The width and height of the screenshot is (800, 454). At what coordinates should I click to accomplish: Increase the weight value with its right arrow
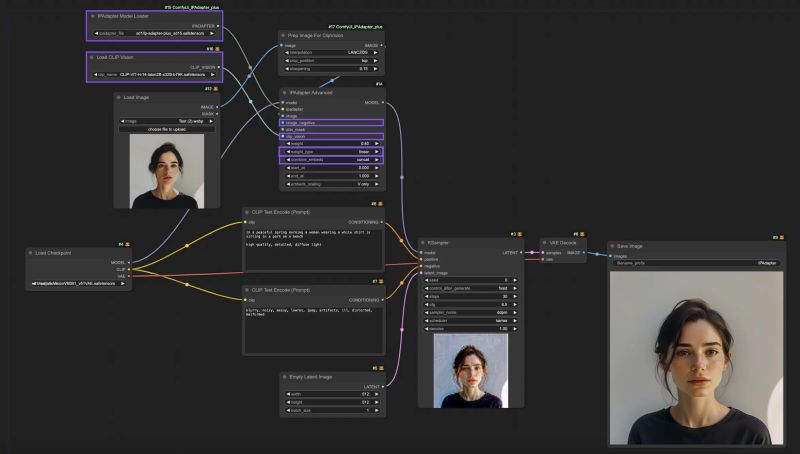click(377, 144)
